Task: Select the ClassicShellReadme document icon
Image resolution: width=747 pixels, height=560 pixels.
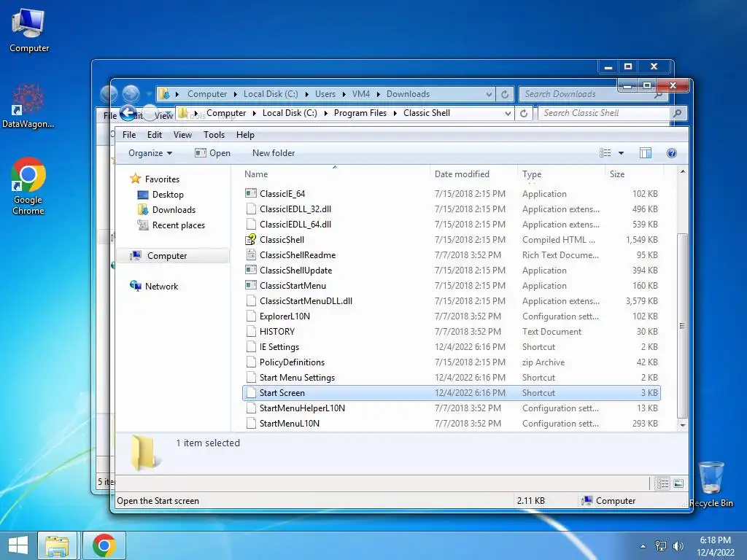Action: click(251, 254)
